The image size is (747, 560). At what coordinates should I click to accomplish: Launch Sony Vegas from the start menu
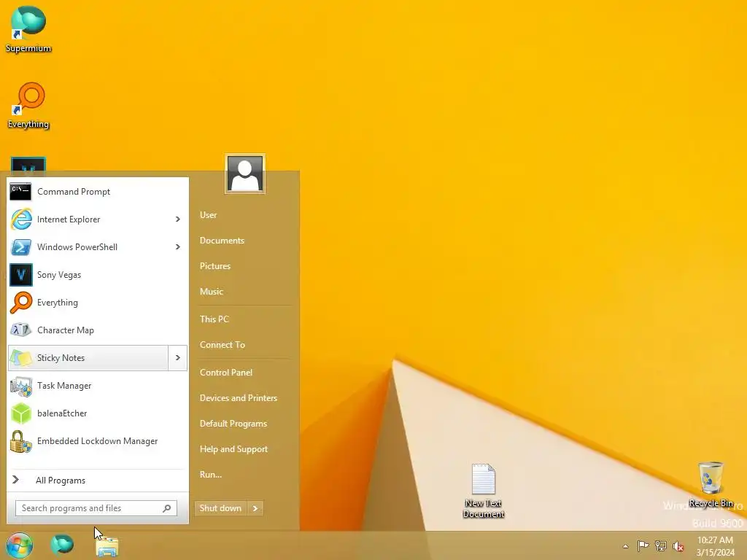click(x=98, y=275)
